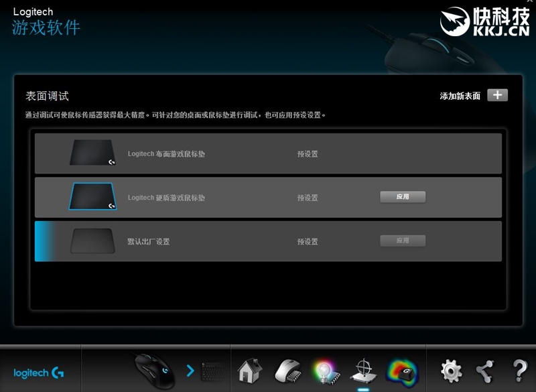The image size is (536, 392).
Task: Select the default factory settings thumbnail
Action: pos(92,241)
